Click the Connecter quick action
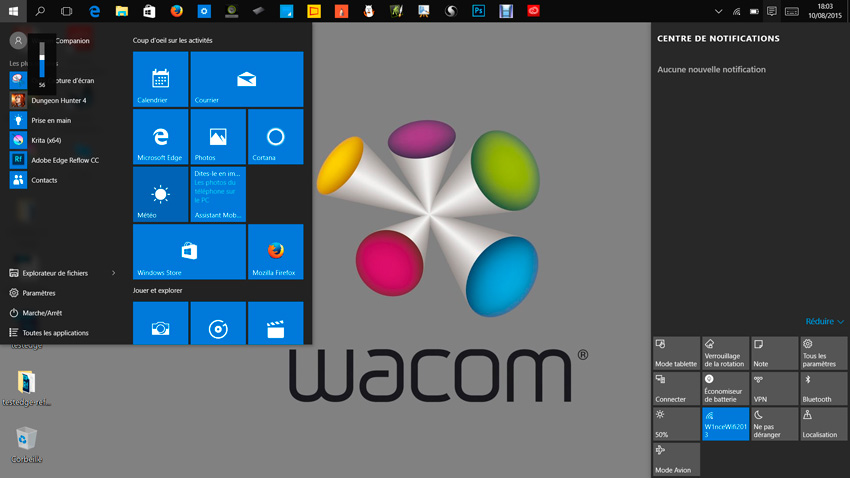Screen dimensions: 850x478 tap(676, 389)
